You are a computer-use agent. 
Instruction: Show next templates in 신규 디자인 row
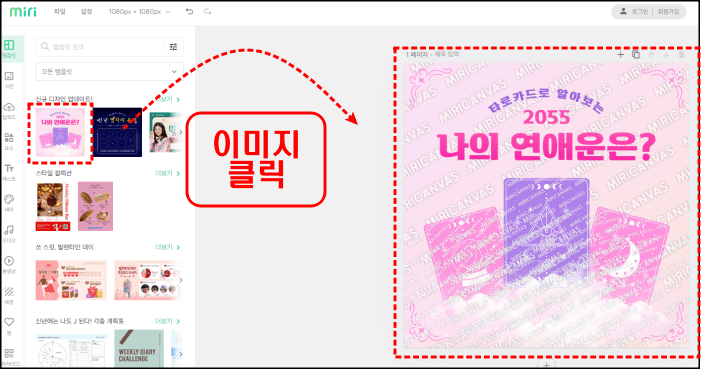(181, 132)
